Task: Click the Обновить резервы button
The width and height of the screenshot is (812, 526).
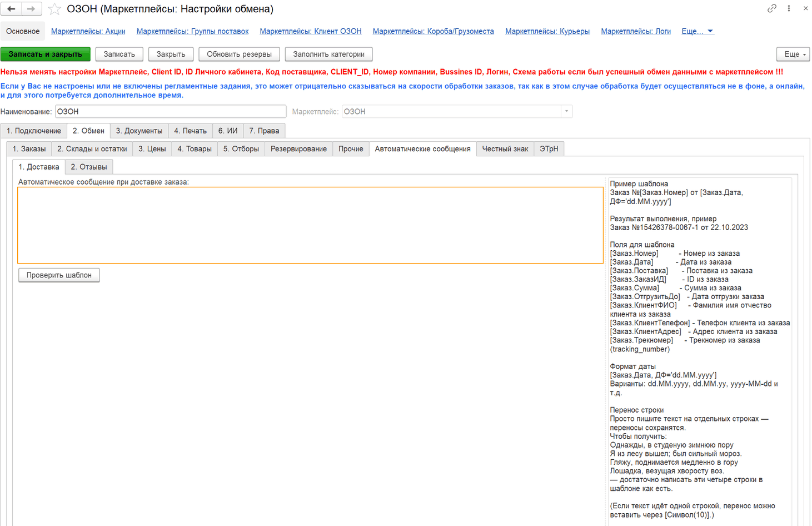Action: coord(239,54)
